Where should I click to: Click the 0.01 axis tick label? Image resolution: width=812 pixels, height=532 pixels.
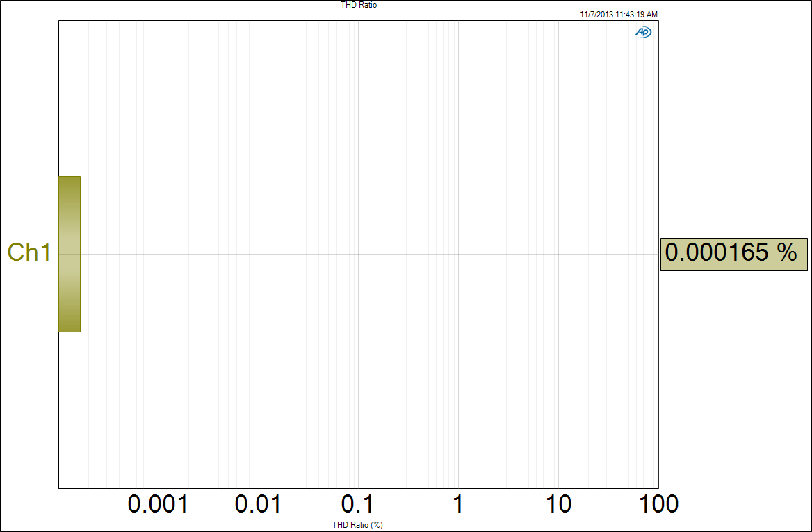click(x=258, y=504)
